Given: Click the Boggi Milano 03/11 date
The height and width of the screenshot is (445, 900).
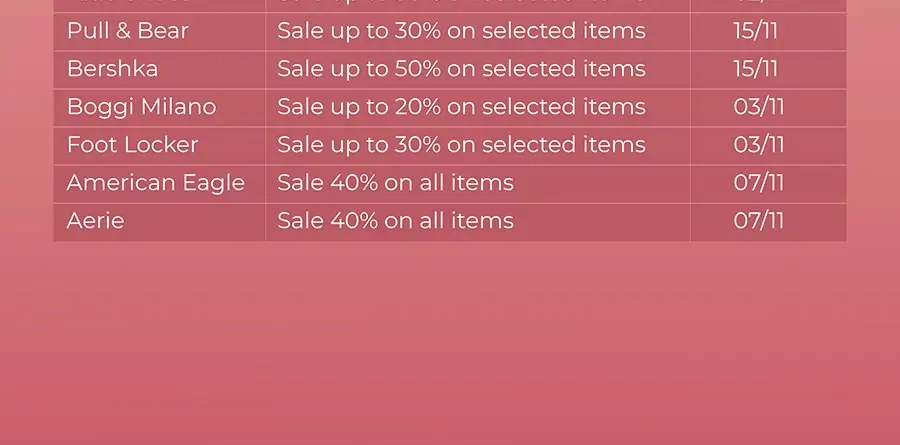Looking at the screenshot, I should point(759,107).
